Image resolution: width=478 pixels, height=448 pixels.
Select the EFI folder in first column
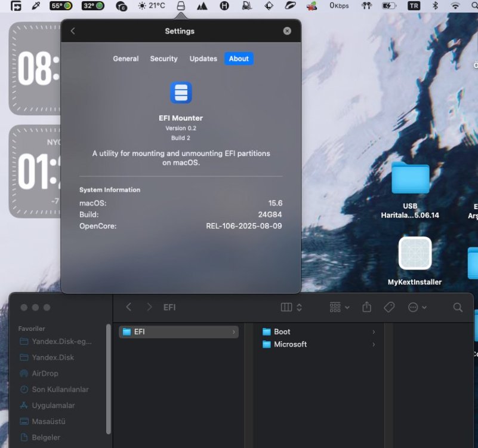click(178, 332)
